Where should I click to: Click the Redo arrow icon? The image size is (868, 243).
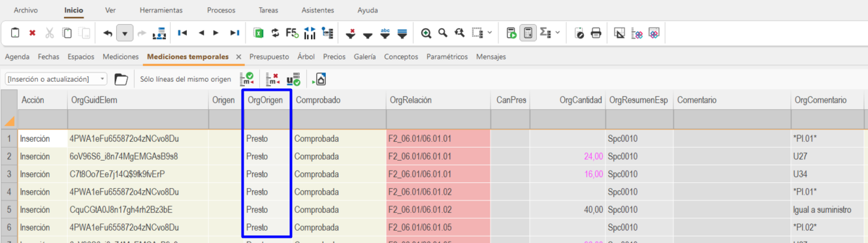pos(142,33)
